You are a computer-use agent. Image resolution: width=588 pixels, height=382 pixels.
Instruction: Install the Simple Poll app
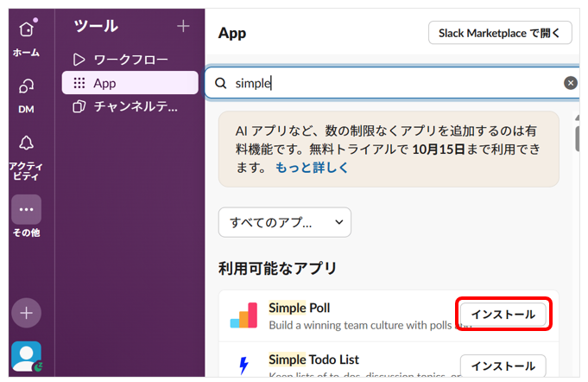pyautogui.click(x=503, y=314)
